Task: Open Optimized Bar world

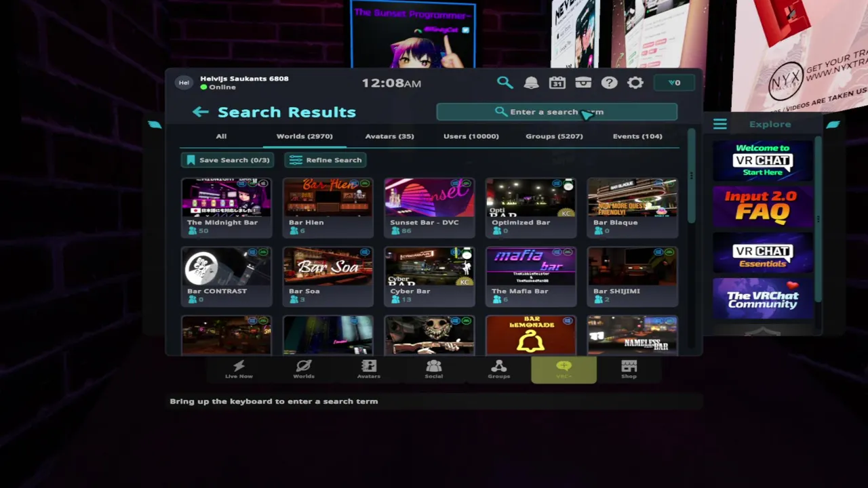Action: [531, 207]
